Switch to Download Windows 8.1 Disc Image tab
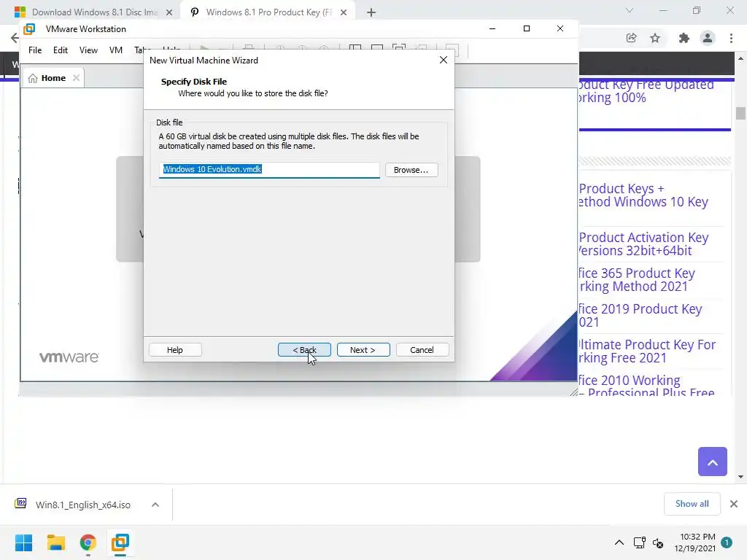 [x=94, y=12]
